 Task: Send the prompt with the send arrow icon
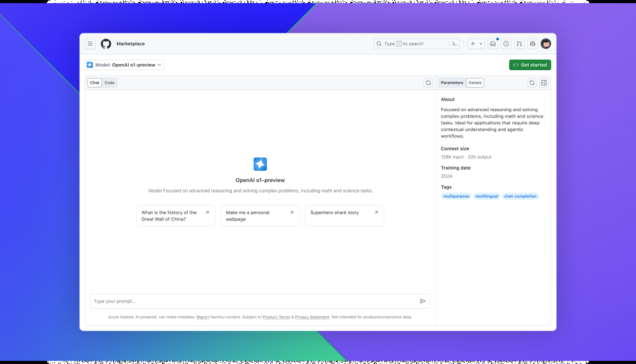tap(423, 301)
